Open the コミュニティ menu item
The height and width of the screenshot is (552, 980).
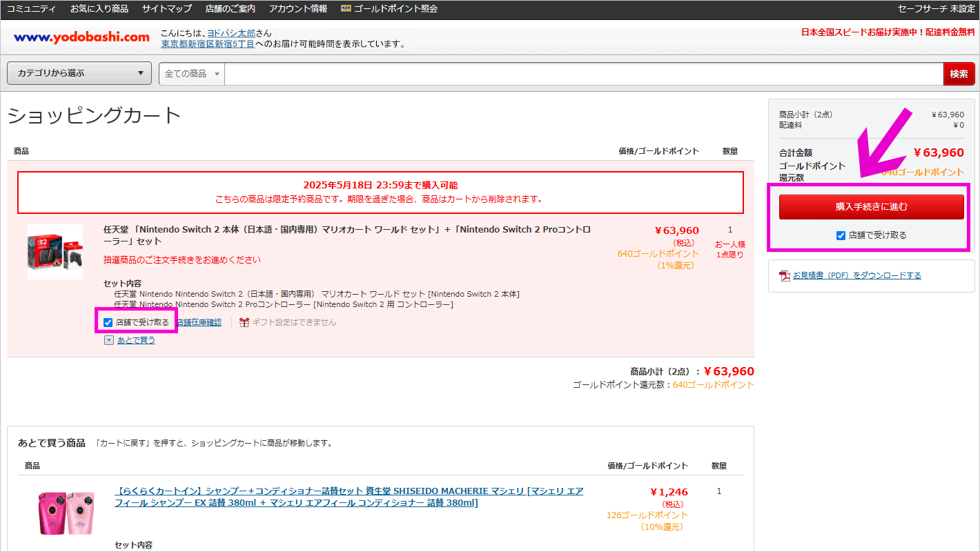click(31, 9)
